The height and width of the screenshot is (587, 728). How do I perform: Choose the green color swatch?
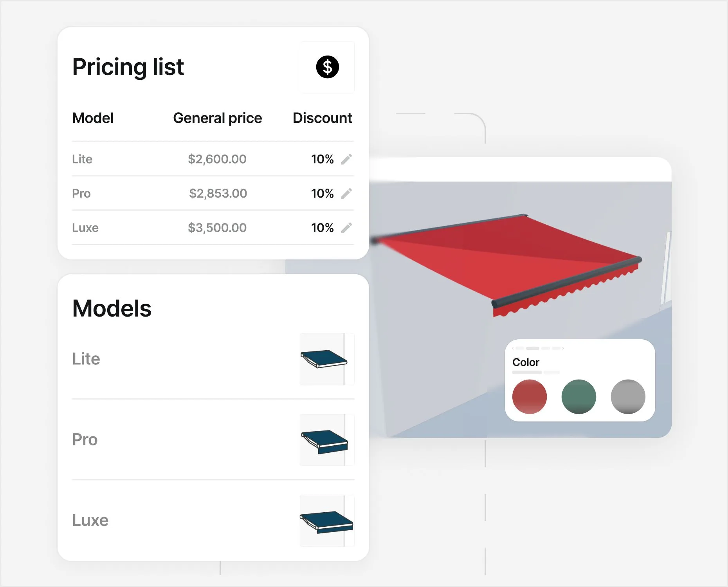coord(578,396)
